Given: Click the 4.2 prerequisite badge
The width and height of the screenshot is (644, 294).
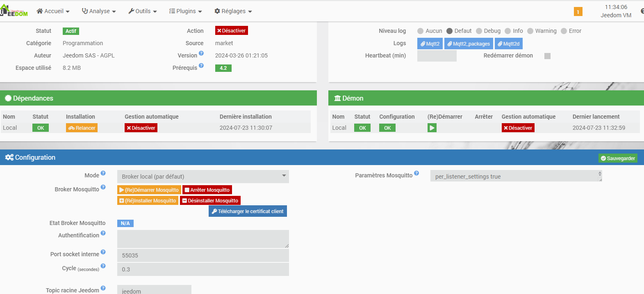Looking at the screenshot, I should 223,68.
